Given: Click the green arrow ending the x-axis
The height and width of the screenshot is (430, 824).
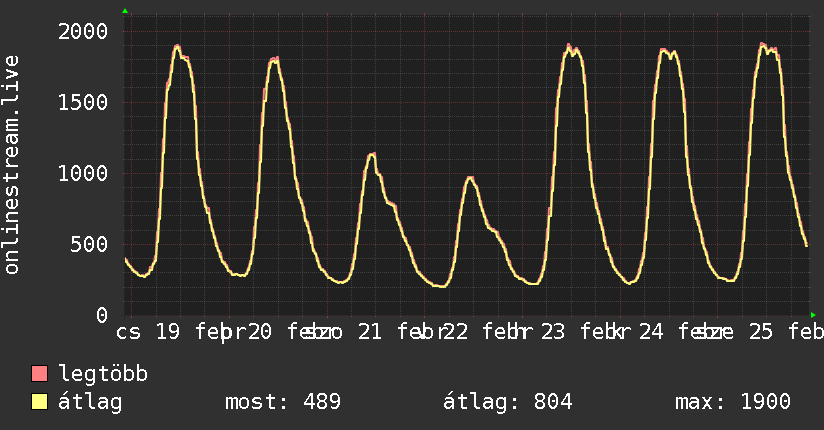Looking at the screenshot, I should (x=813, y=315).
